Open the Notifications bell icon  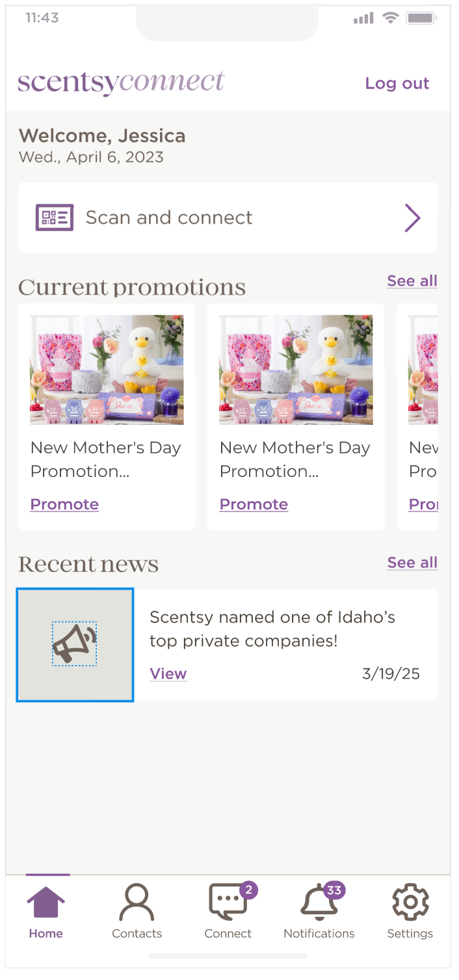tap(319, 903)
